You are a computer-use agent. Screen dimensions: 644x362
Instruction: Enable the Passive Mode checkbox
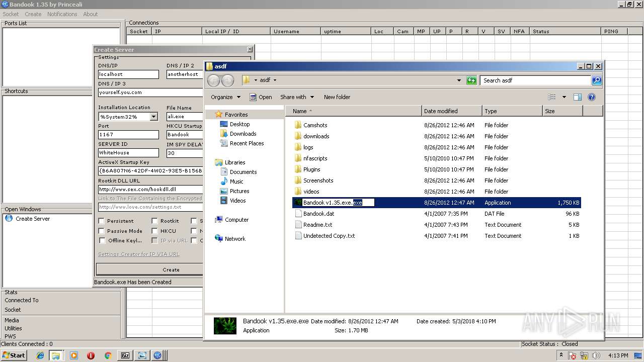click(x=102, y=231)
